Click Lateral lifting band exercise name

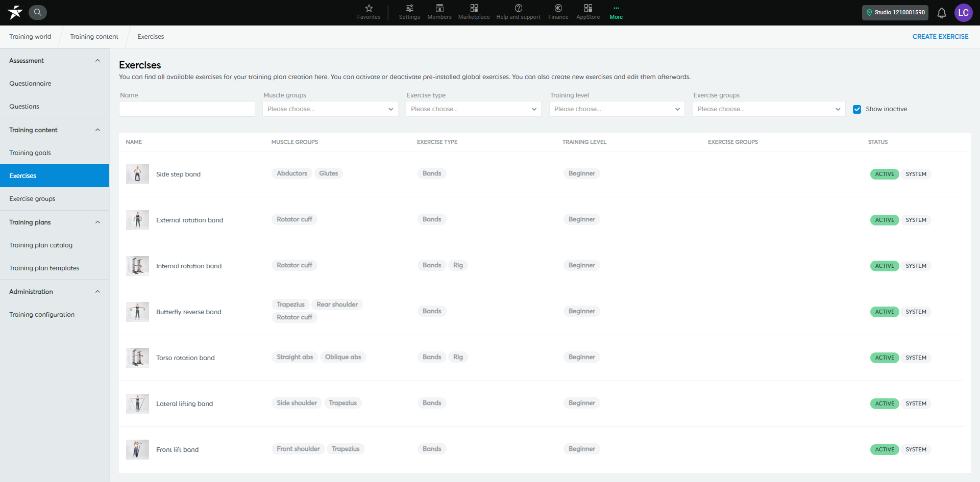point(184,404)
